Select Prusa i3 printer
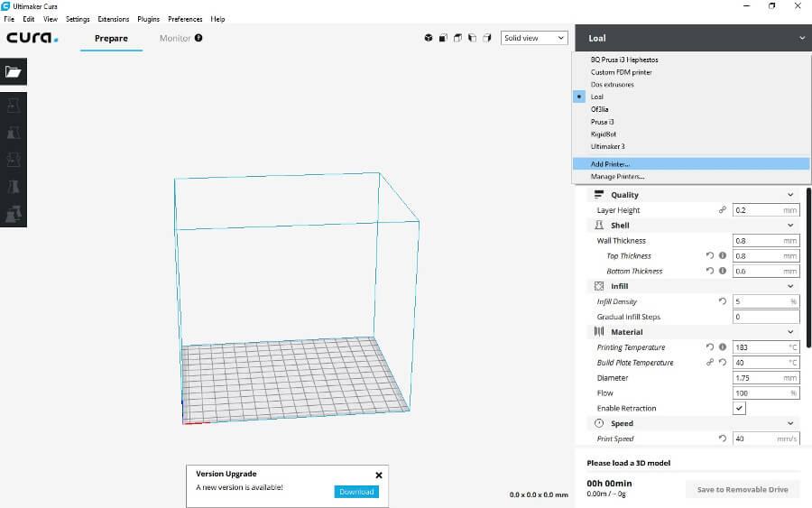This screenshot has width=812, height=508. point(691,122)
